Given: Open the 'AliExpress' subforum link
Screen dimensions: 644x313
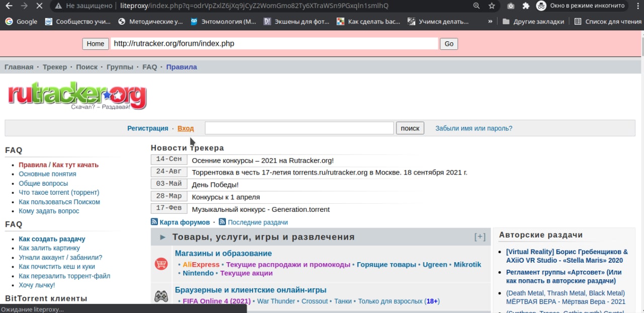Looking at the screenshot, I should click(x=201, y=265).
